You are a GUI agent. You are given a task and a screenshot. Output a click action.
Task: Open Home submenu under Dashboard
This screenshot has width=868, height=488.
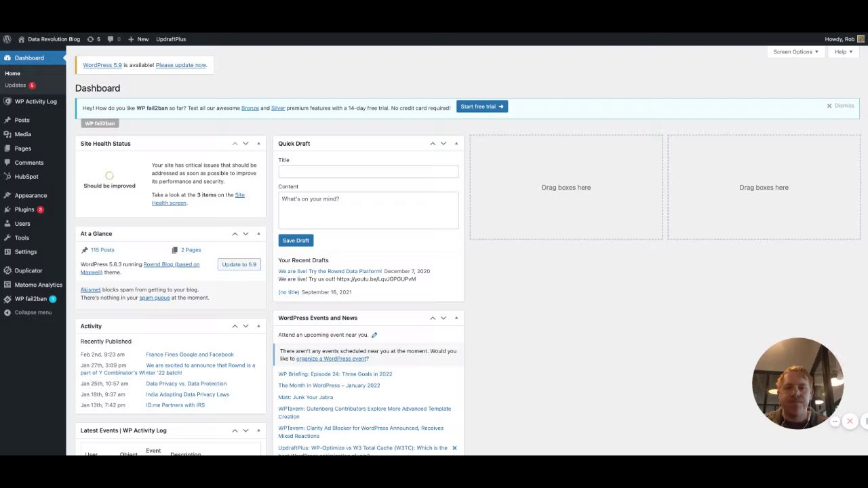coord(12,73)
